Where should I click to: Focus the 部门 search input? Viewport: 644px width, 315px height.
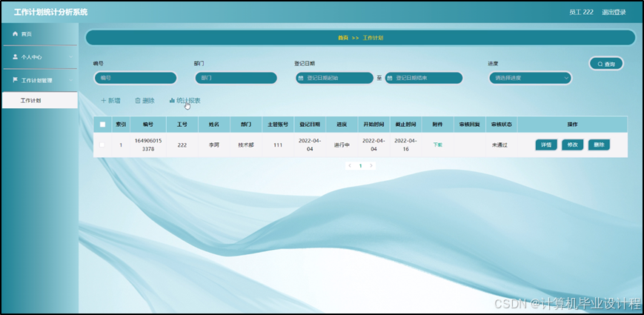[236, 78]
